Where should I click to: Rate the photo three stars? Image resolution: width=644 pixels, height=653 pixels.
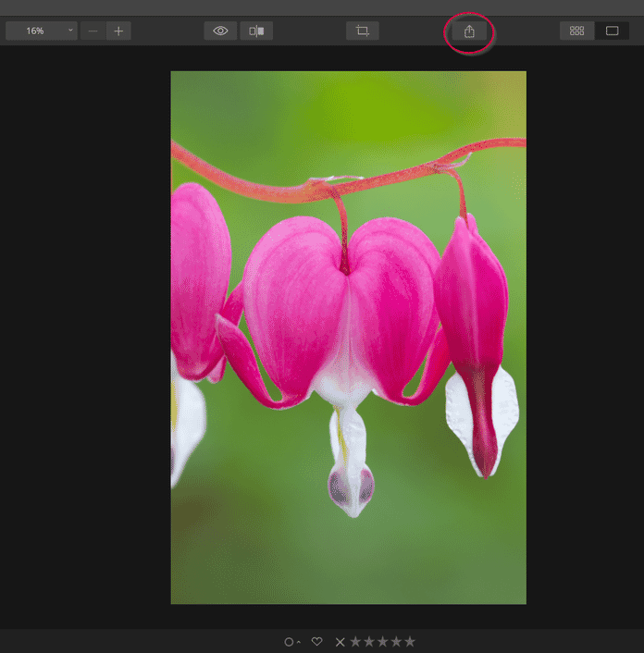click(383, 641)
